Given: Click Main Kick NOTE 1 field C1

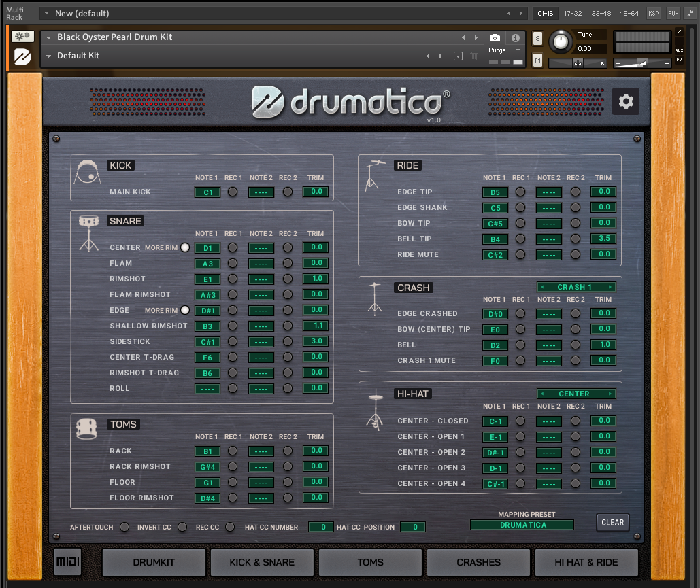Looking at the screenshot, I should [x=207, y=192].
